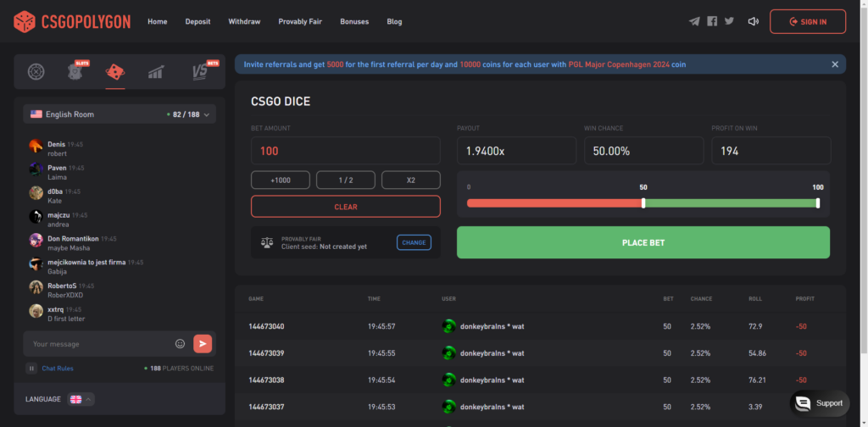
Task: Click game ID 144673037
Action: pyautogui.click(x=266, y=407)
